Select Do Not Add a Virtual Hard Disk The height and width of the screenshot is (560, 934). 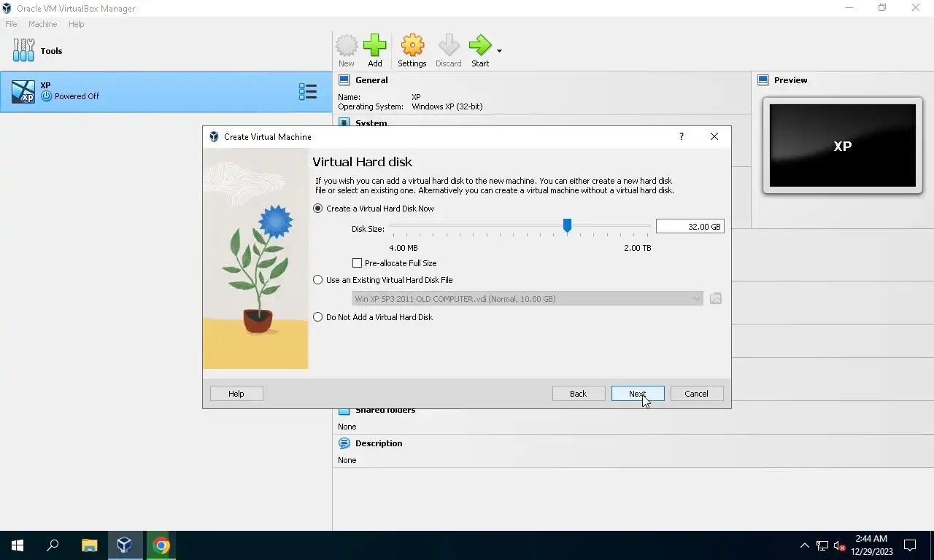pyautogui.click(x=374, y=317)
